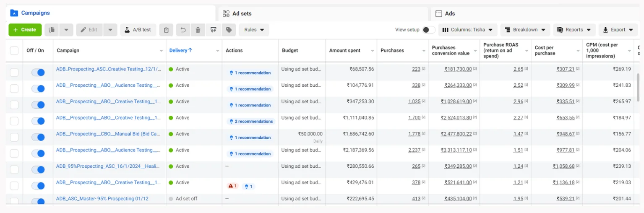Click the red warning badge in Actions

(x=232, y=186)
